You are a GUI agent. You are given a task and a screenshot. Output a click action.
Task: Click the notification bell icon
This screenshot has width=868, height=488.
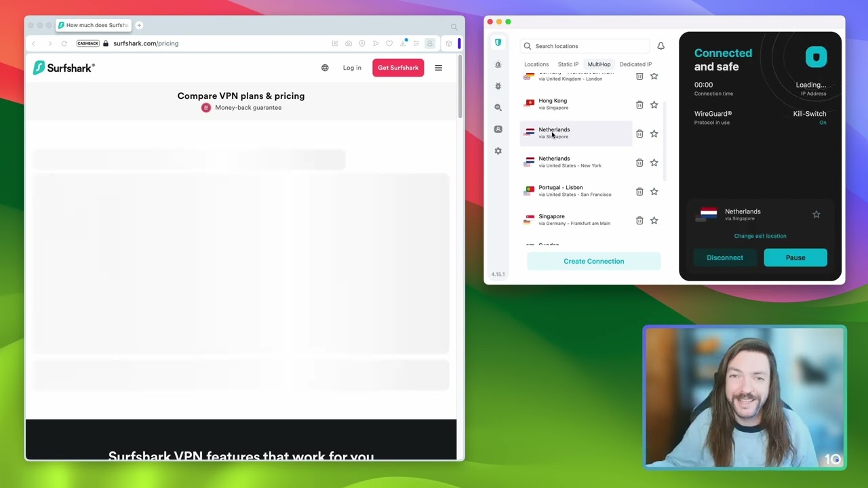(660, 46)
